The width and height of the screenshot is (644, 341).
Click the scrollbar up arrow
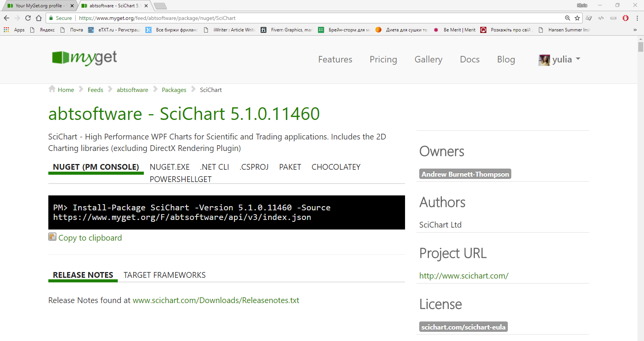click(x=641, y=39)
